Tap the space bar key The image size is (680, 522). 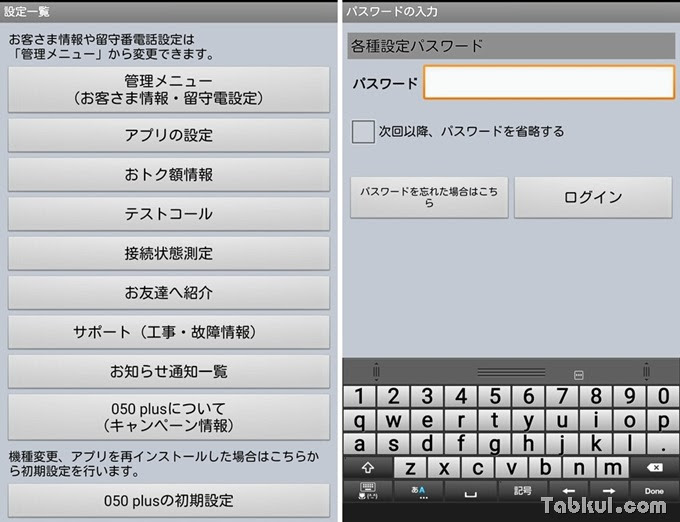coord(471,491)
